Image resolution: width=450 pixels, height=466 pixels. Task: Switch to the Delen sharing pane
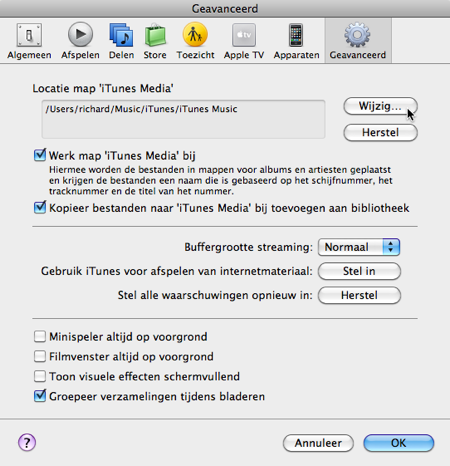coord(121,41)
